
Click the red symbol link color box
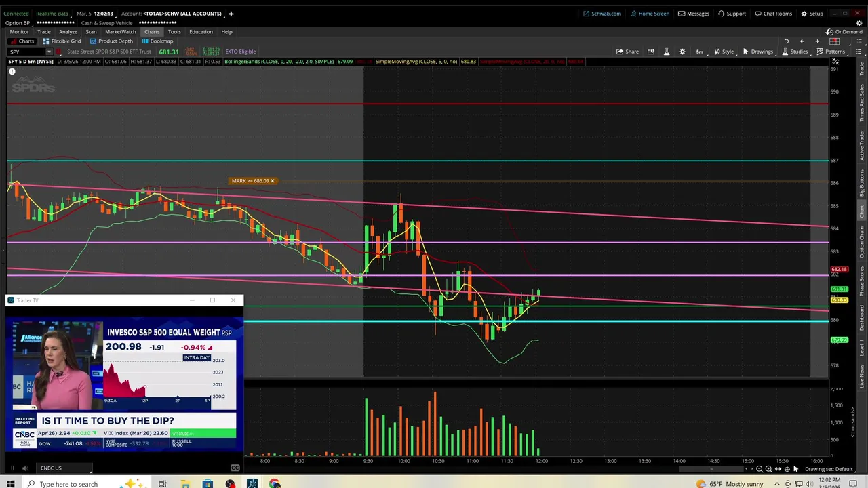tap(60, 52)
